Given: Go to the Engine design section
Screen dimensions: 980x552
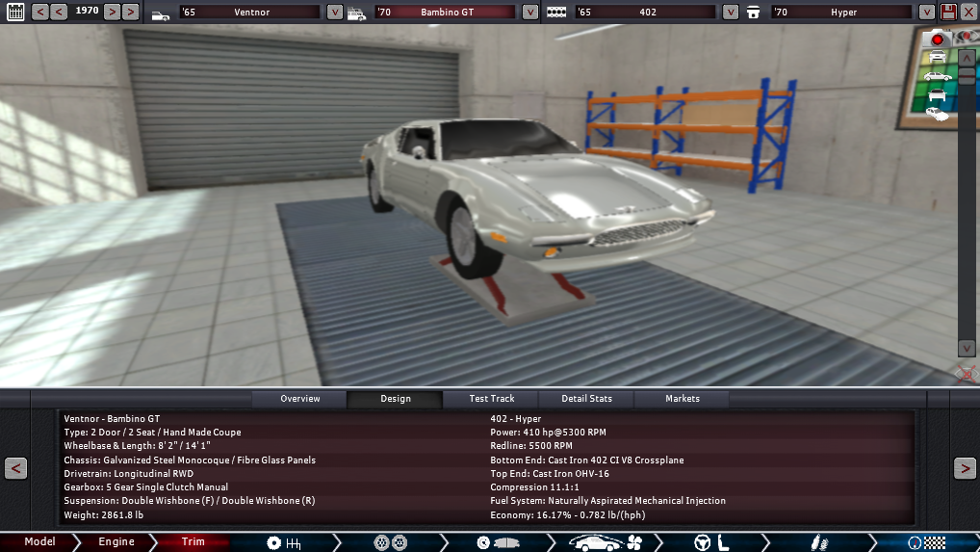Looking at the screenshot, I should click(116, 542).
